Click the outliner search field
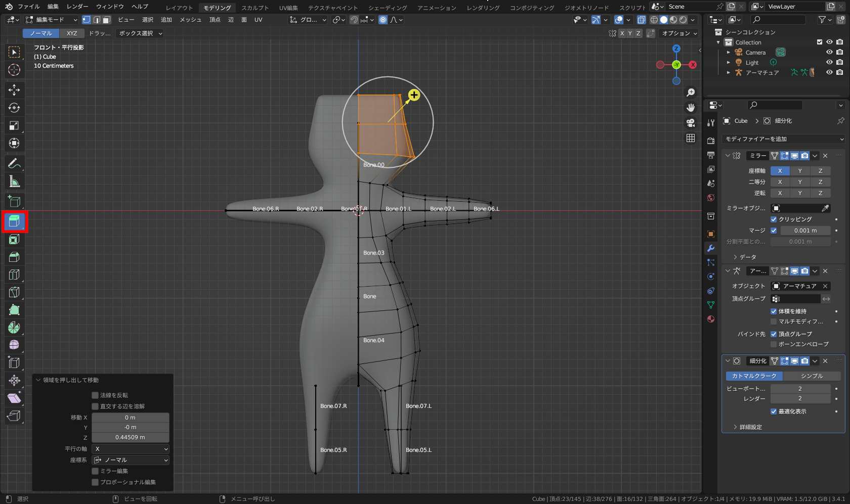 point(779,20)
